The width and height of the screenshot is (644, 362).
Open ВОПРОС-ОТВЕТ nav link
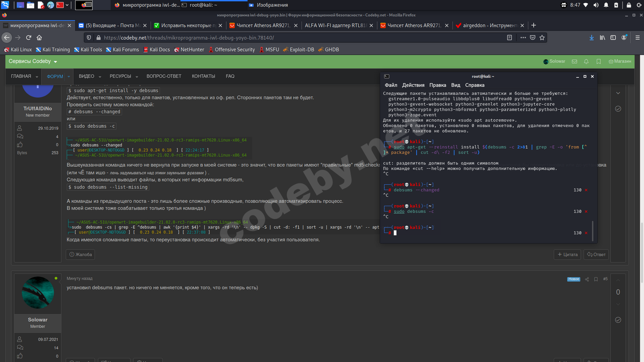pyautogui.click(x=164, y=76)
